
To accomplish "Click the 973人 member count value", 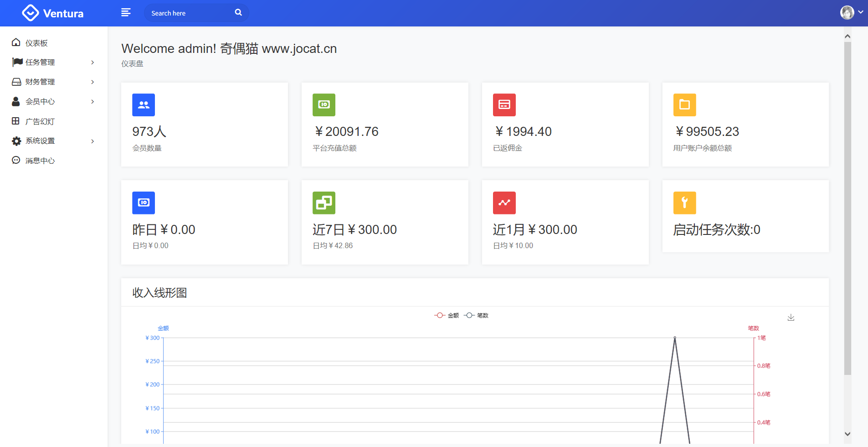I will 149,131.
